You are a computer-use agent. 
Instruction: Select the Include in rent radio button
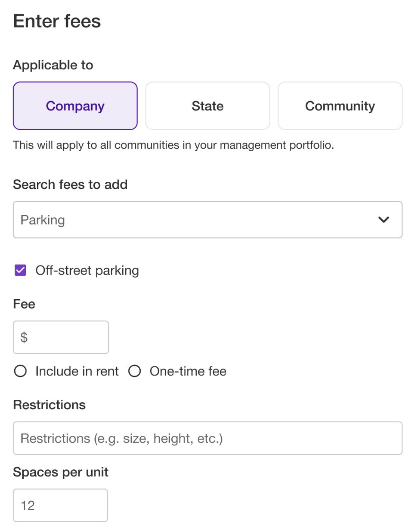[20, 371]
